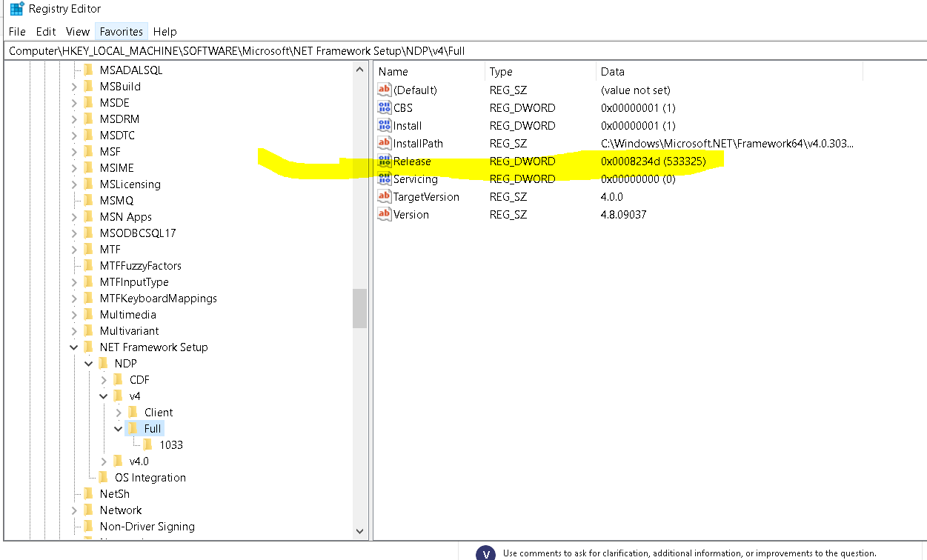Expand the v4.0 key
927x560 pixels.
(104, 461)
